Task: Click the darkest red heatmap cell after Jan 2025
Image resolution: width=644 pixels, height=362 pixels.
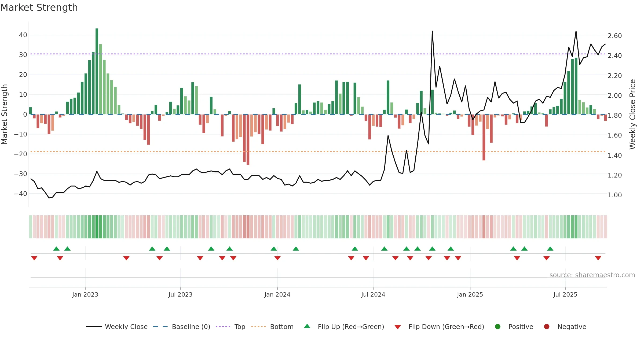Action: tap(484, 227)
